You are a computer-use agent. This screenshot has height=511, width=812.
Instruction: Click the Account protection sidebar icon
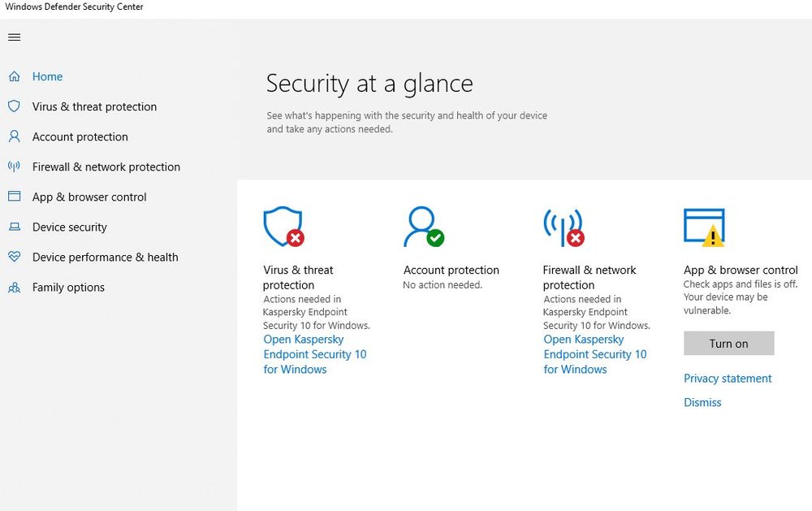tap(15, 136)
